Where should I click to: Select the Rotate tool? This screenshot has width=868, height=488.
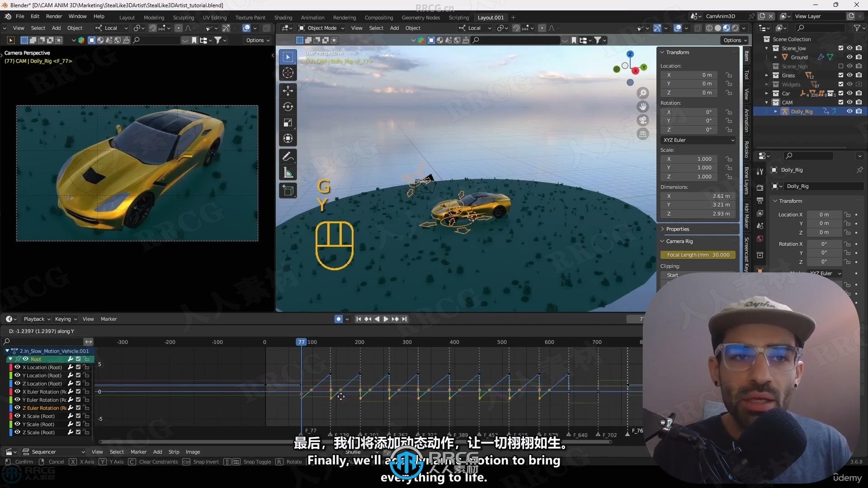tap(288, 107)
